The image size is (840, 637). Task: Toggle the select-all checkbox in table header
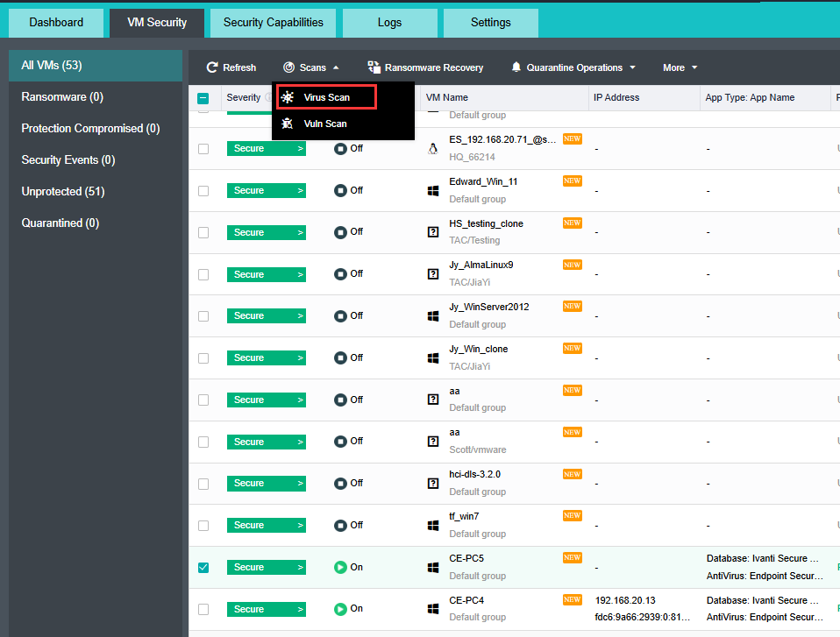pos(203,98)
